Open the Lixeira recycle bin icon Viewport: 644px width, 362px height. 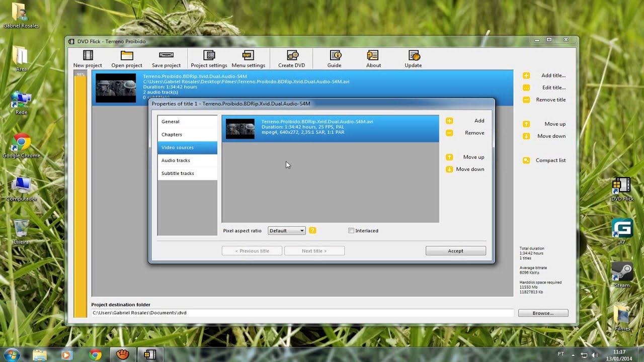click(21, 232)
